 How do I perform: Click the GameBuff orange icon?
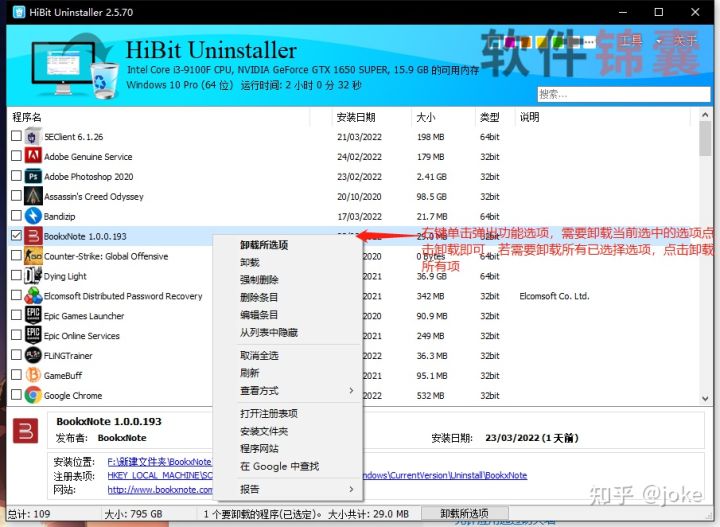click(x=33, y=376)
